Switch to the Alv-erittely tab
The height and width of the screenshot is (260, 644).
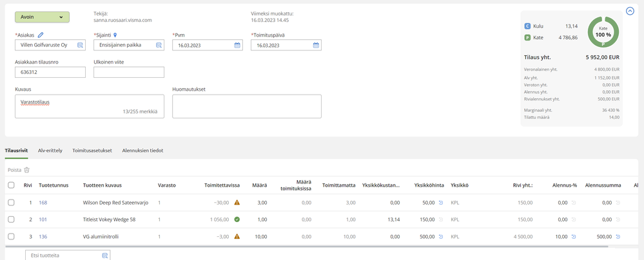50,151
